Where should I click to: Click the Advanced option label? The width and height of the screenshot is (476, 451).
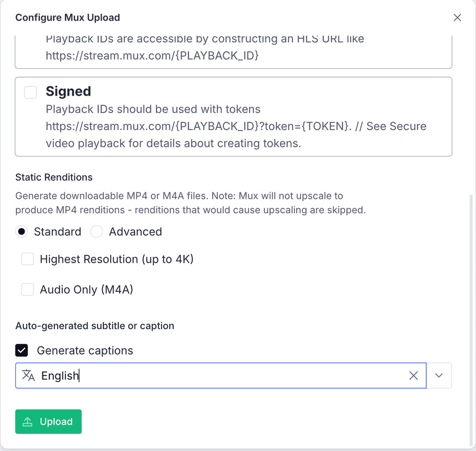135,232
